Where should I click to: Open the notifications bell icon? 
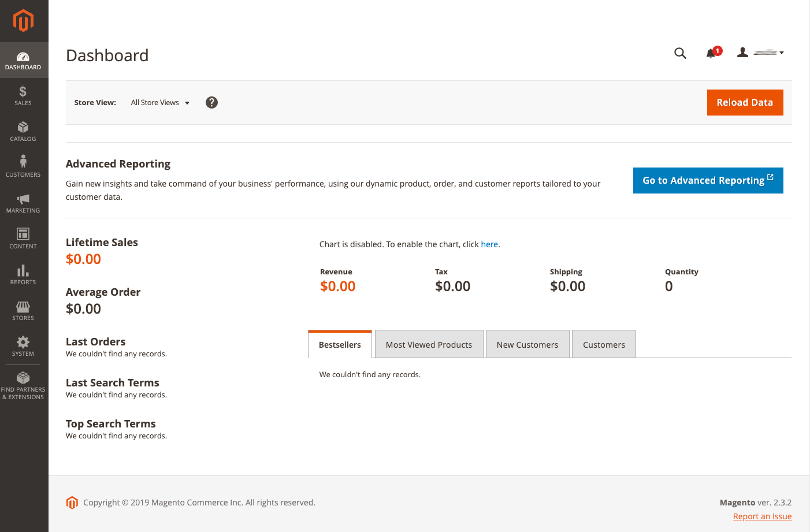point(712,53)
